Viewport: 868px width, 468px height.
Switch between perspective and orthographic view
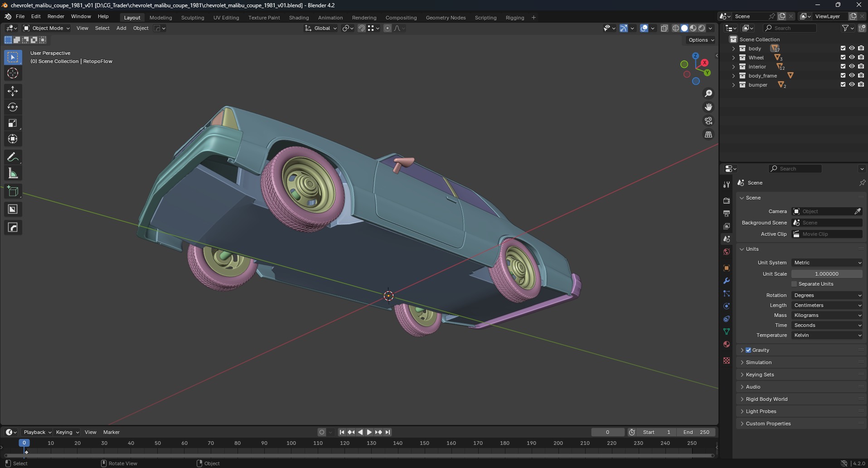[708, 135]
